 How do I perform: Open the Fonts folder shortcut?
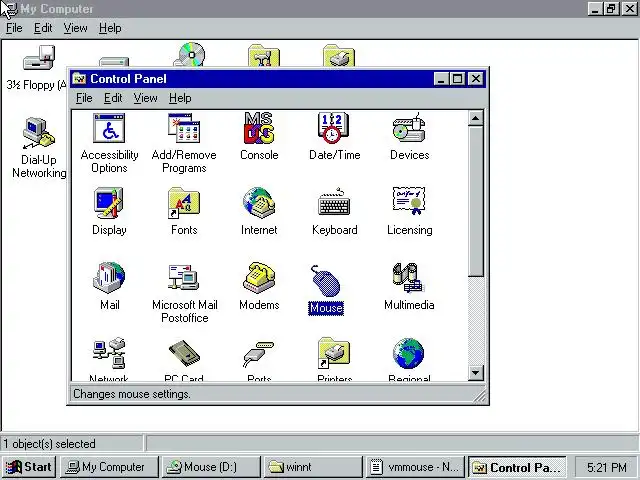click(184, 203)
